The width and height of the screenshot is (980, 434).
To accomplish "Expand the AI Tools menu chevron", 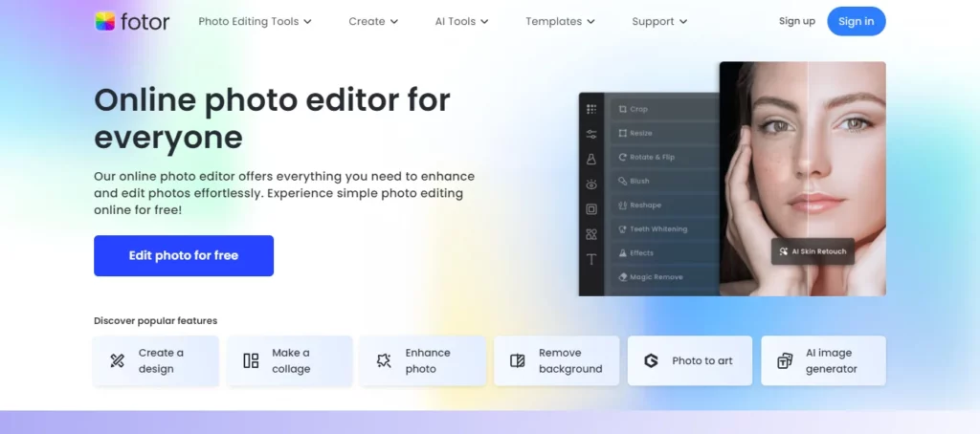I will click(484, 21).
